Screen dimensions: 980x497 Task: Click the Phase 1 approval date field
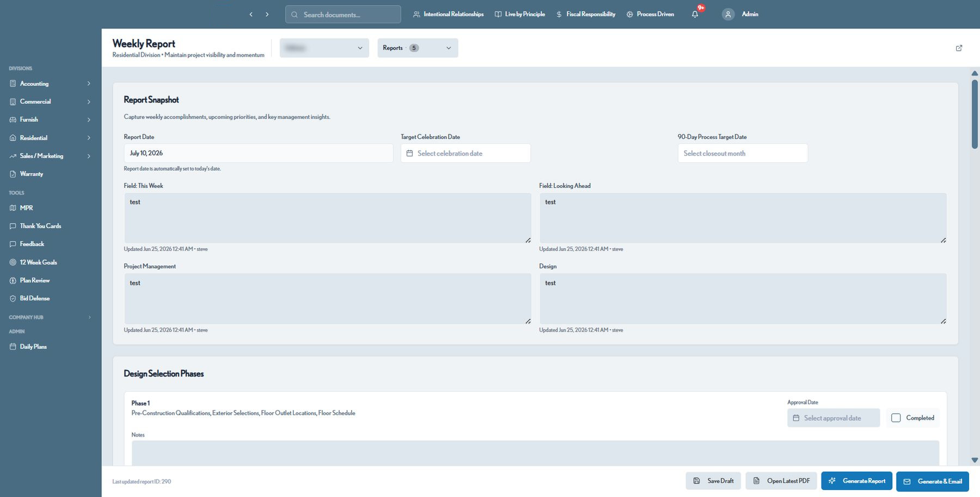[x=834, y=418]
